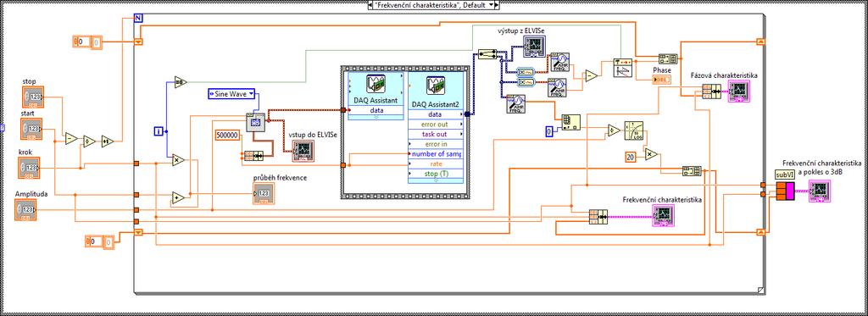Viewport: 868px width, 316px height.
Task: Click the loop count N terminal
Action: [138, 19]
